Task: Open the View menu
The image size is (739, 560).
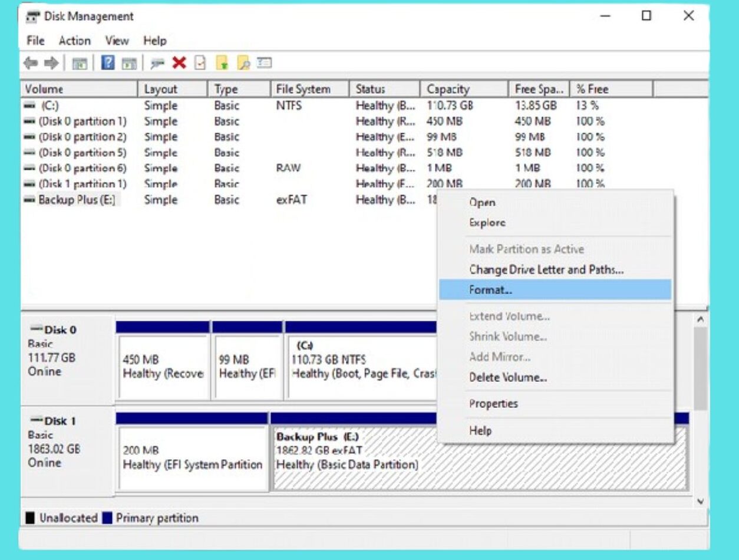Action: (x=117, y=41)
